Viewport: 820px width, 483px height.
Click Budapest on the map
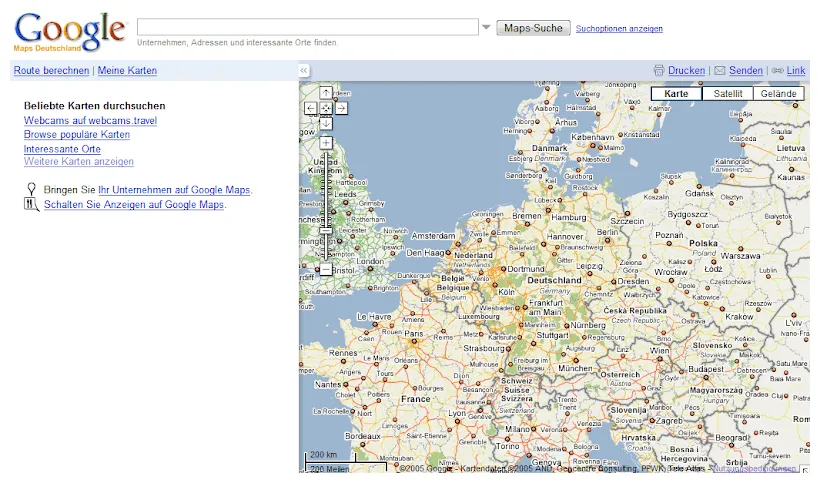pos(706,369)
